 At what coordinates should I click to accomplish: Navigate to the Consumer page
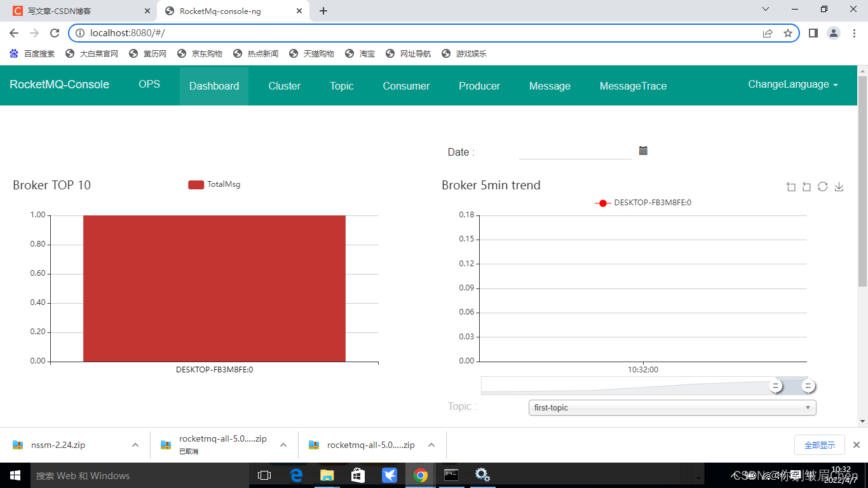406,86
